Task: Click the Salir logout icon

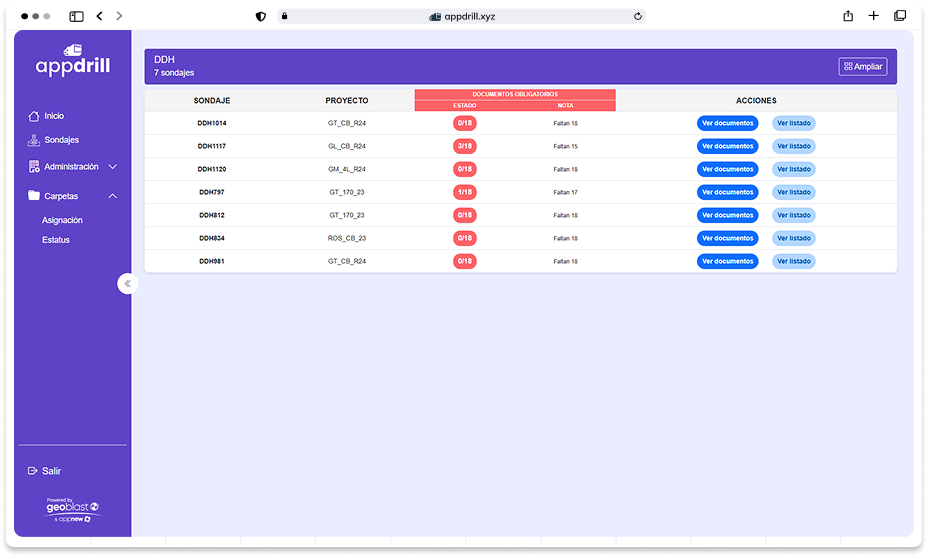Action: pyautogui.click(x=33, y=471)
